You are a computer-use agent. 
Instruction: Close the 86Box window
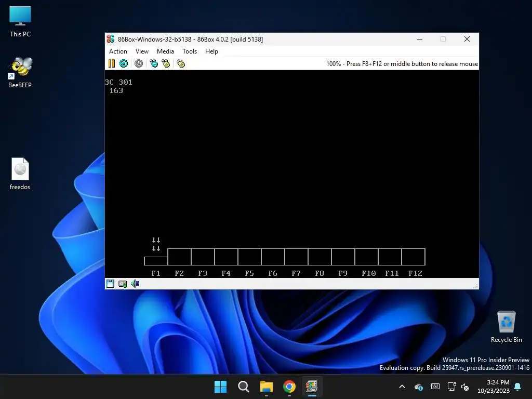tap(467, 39)
